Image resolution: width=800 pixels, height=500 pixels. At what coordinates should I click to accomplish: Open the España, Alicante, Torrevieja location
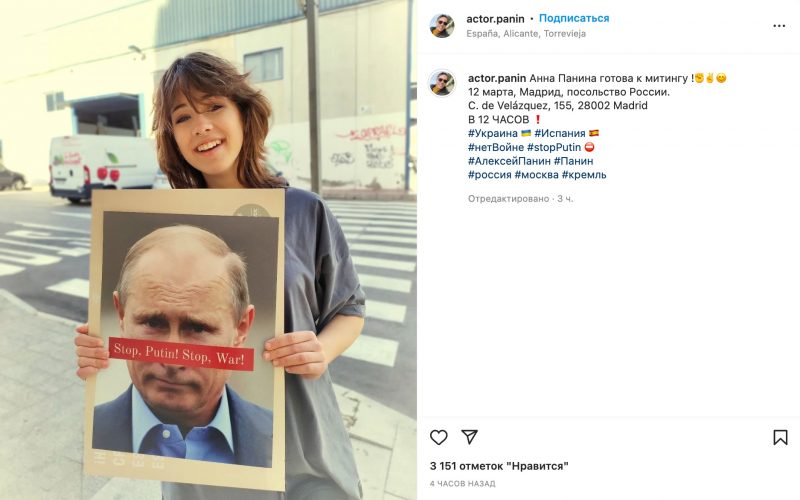pos(526,34)
